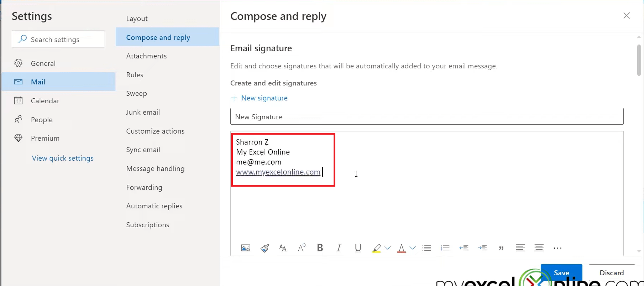The width and height of the screenshot is (644, 286).
Task: Open the Junk email settings page
Action: (x=167, y=112)
